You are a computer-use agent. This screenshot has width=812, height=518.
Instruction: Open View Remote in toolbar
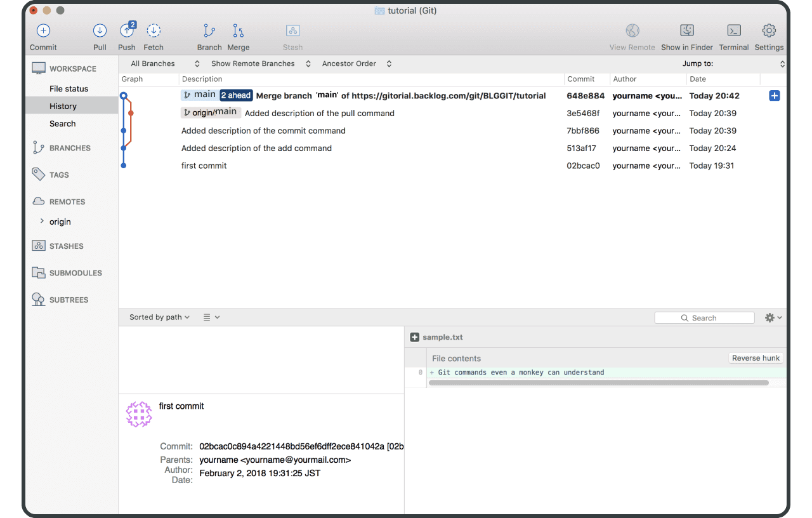(x=632, y=30)
